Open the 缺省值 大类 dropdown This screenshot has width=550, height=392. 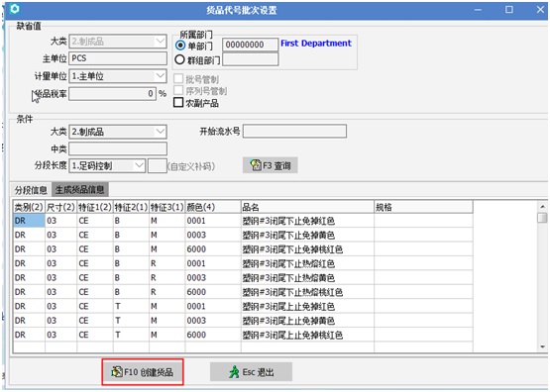[161, 42]
